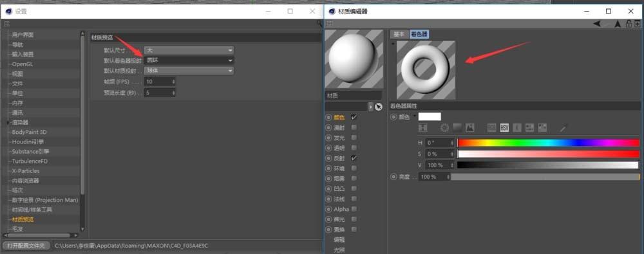Image resolution: width=644 pixels, height=254 pixels.
Task: Click the 材质 material name field
Action: pos(354,96)
